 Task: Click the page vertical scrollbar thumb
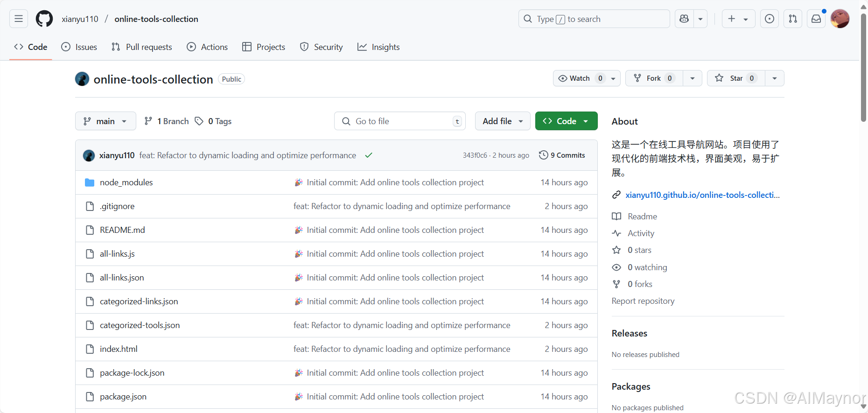click(863, 68)
